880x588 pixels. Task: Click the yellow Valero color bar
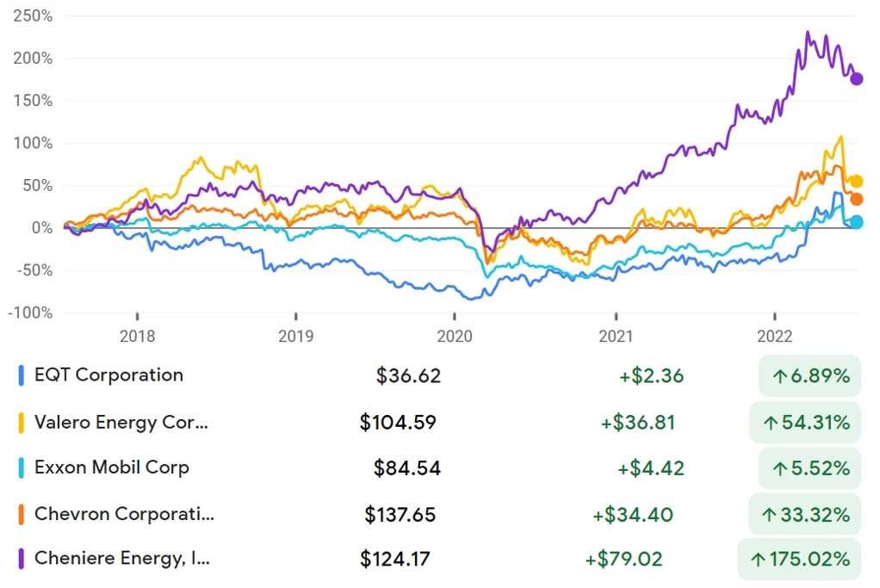click(x=22, y=423)
